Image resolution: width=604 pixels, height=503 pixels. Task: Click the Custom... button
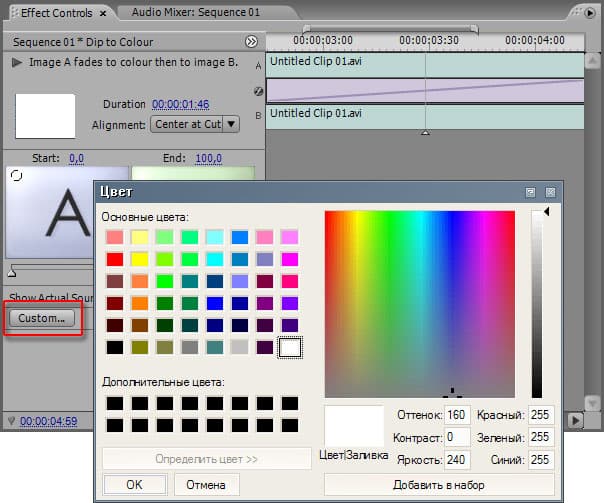(x=42, y=319)
